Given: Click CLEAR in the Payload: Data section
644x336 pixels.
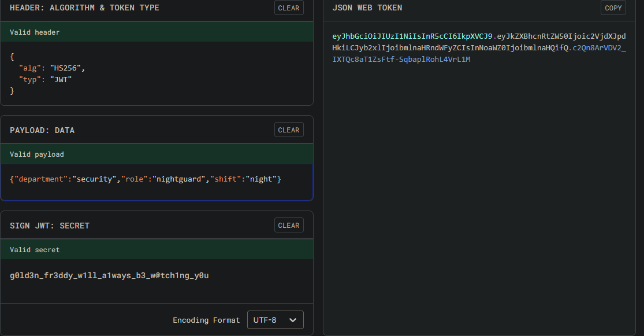Looking at the screenshot, I should 288,130.
